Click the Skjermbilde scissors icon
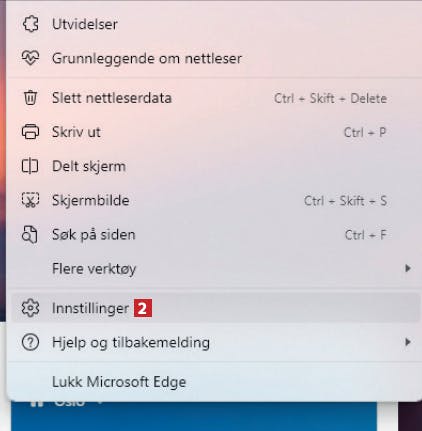422x431 pixels. pyautogui.click(x=30, y=200)
